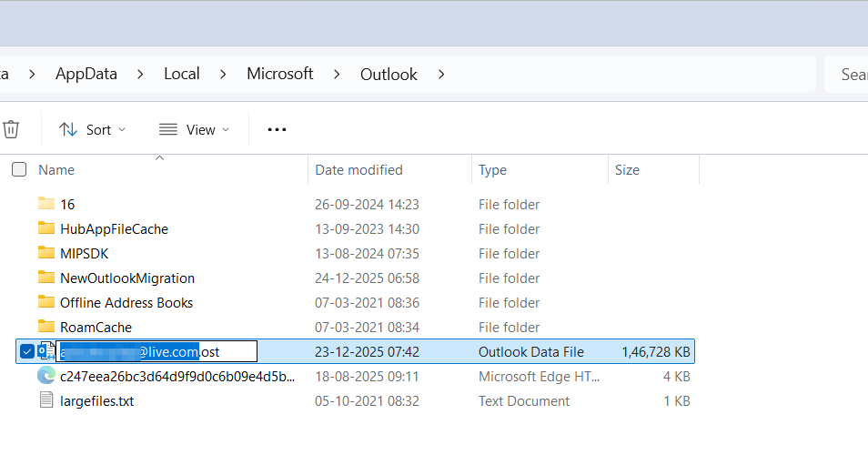Viewport: 868px width, 465px height.
Task: Expand the chevron before AppData
Action: point(32,75)
